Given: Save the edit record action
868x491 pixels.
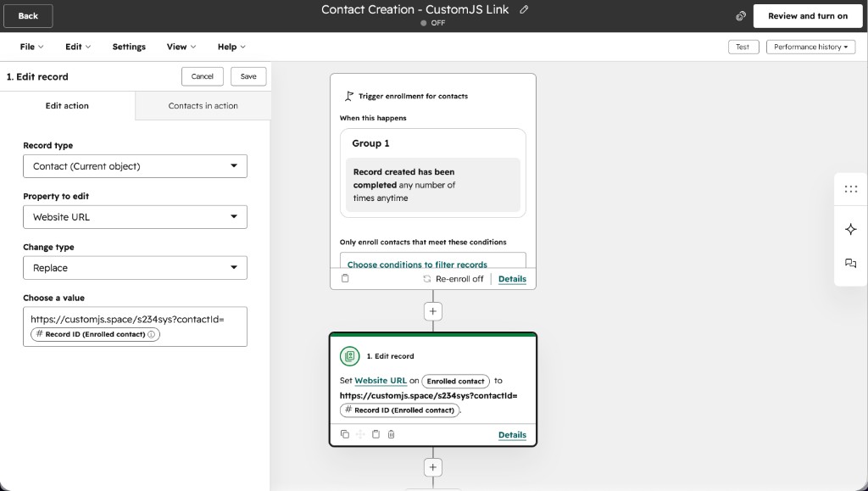Looking at the screenshot, I should point(248,76).
